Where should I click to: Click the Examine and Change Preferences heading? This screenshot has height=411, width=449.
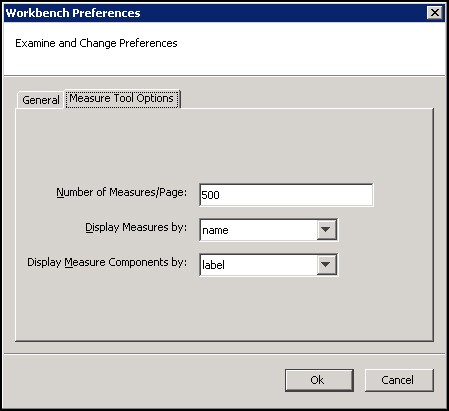click(96, 43)
